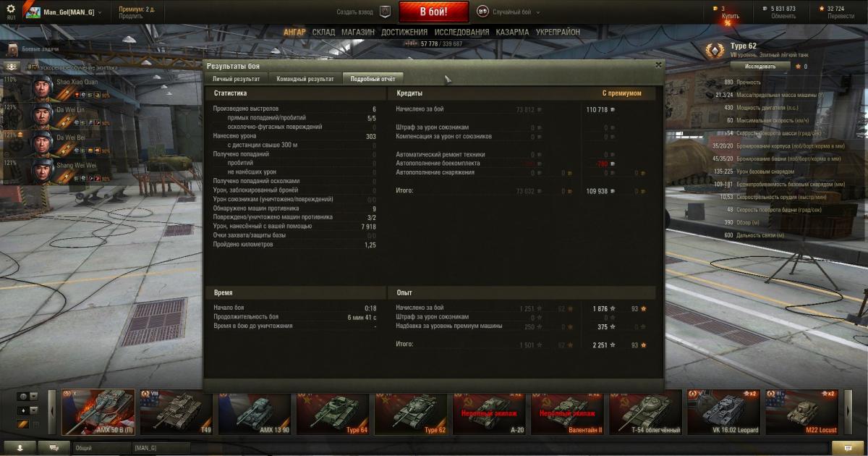Click the Продлить premium link
This screenshot has width=868, height=456.
131,16
